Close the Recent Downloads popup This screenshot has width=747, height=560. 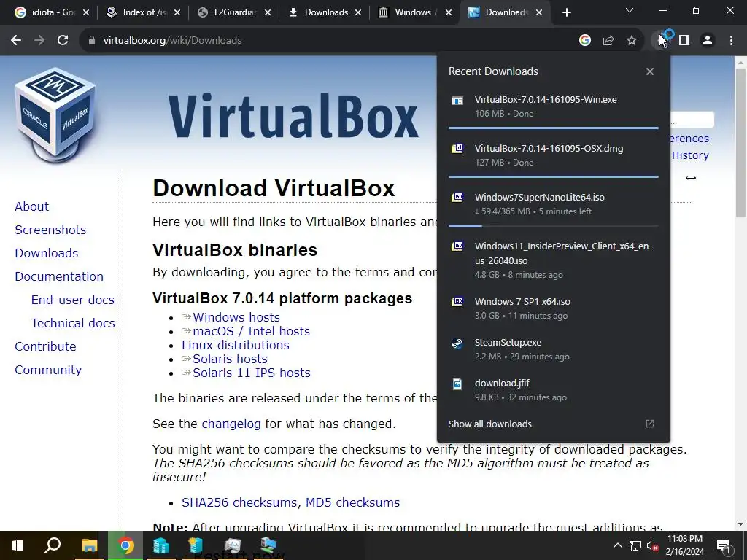click(x=650, y=71)
